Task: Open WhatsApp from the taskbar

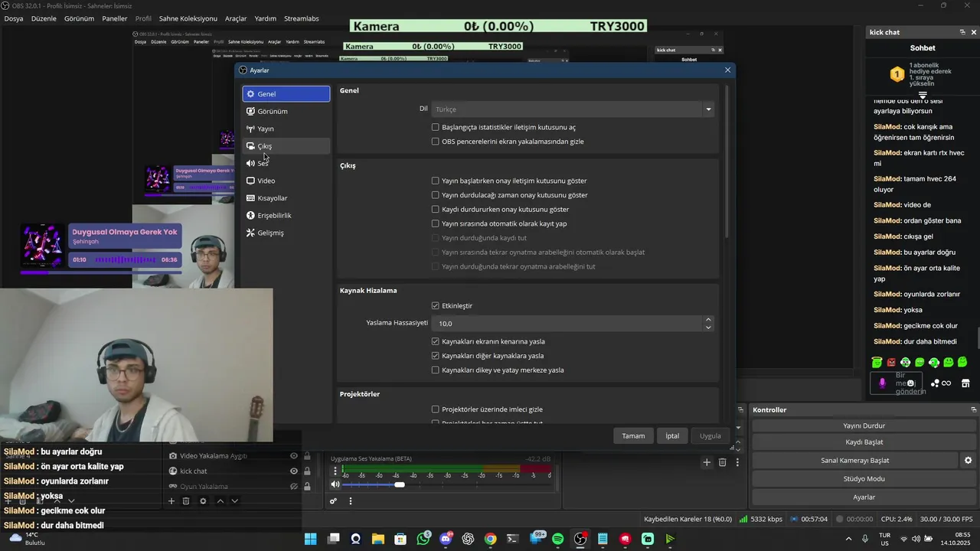Action: (x=423, y=539)
